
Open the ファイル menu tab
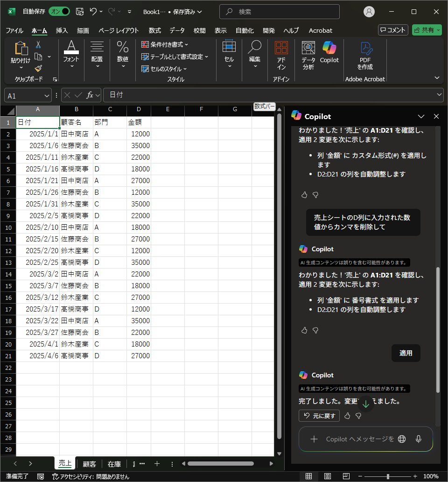pos(14,30)
